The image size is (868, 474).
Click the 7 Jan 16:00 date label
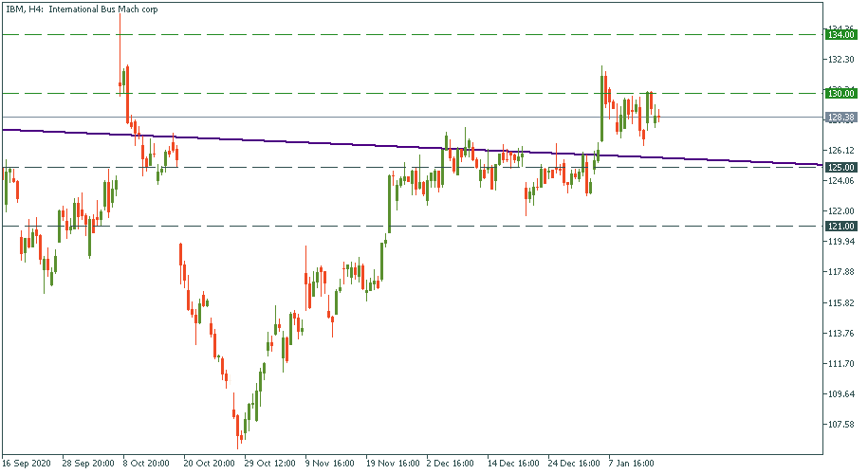[x=631, y=465]
